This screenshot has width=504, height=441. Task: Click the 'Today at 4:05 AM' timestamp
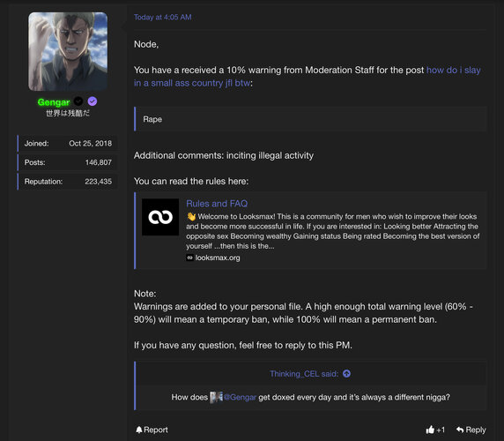[163, 18]
